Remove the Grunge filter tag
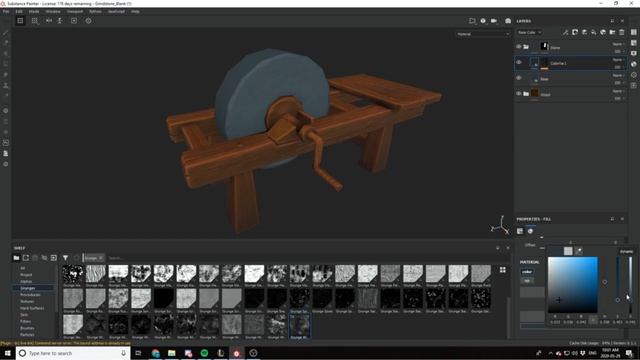The image size is (640, 360). [101, 258]
